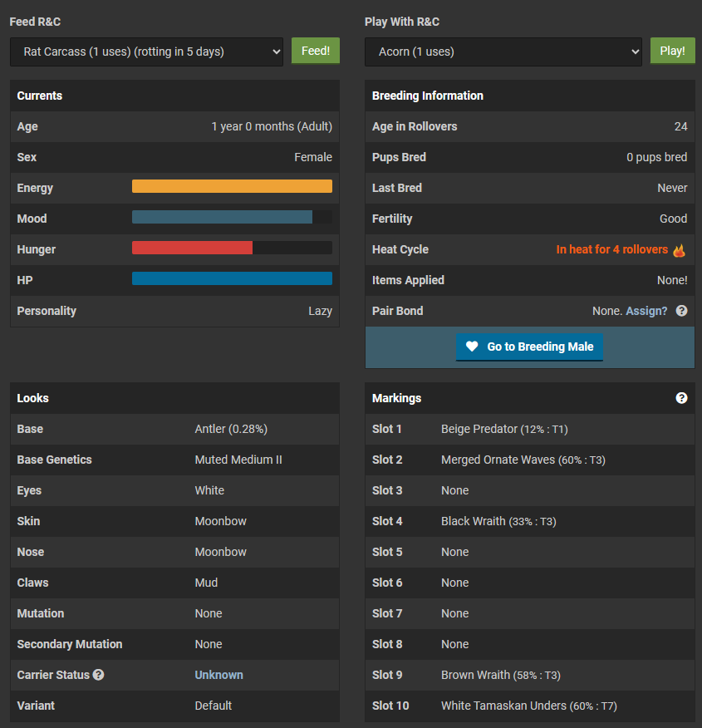
Task: Click the Markings help question icon
Action: tap(681, 398)
